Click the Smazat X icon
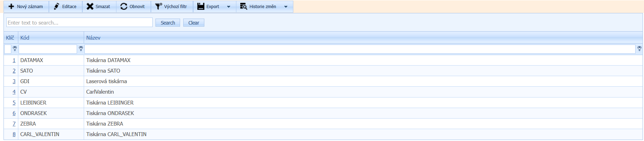 [90, 7]
